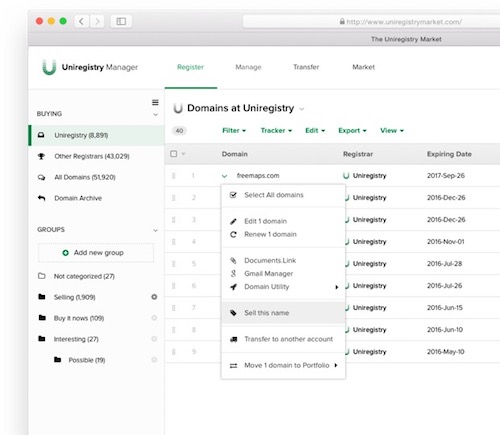Switch to the Manage tab
The height and width of the screenshot is (435, 500).
click(x=248, y=67)
